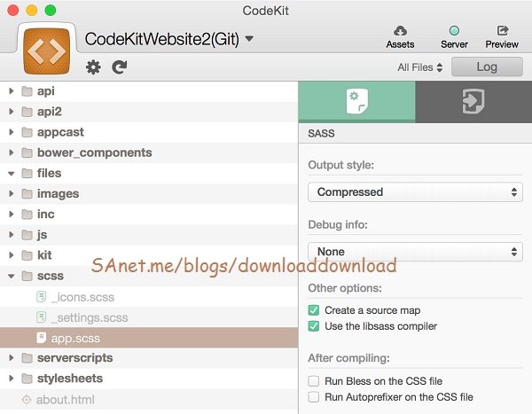Expand the inc folder
The width and height of the screenshot is (532, 414).
pos(12,215)
